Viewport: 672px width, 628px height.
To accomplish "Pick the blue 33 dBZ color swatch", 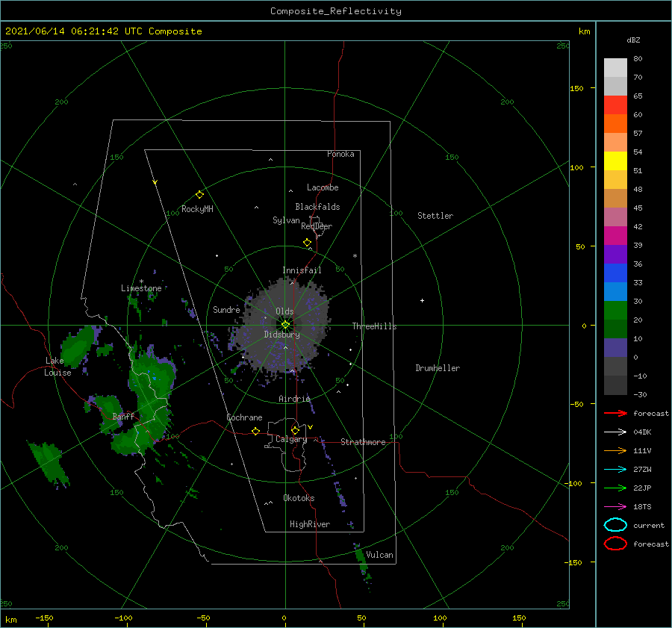I will click(615, 273).
